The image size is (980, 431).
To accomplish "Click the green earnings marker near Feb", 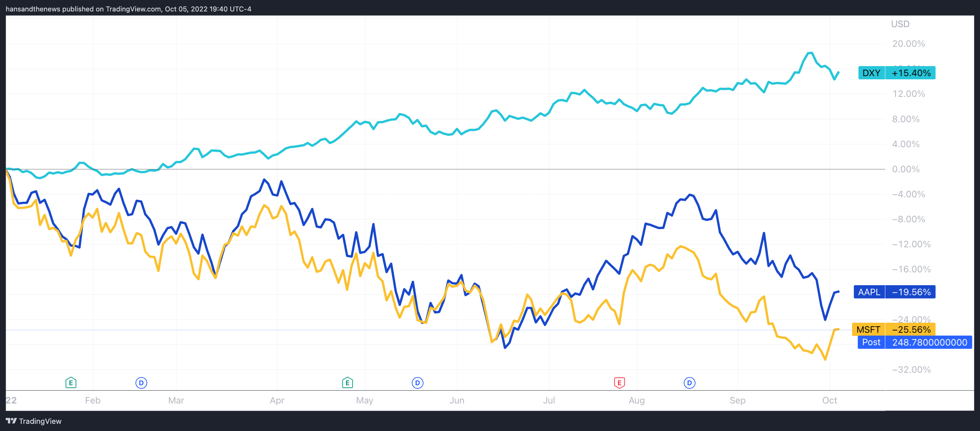I will click(x=71, y=382).
